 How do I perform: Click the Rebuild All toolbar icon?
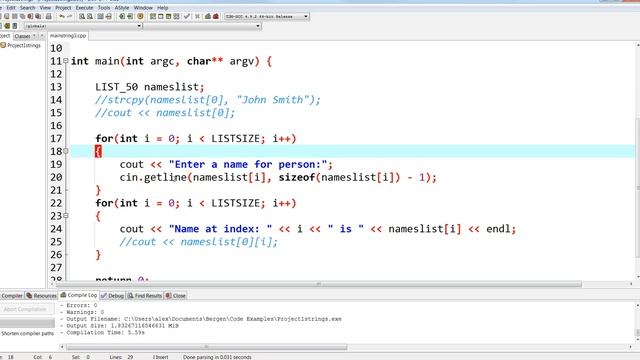point(176,16)
